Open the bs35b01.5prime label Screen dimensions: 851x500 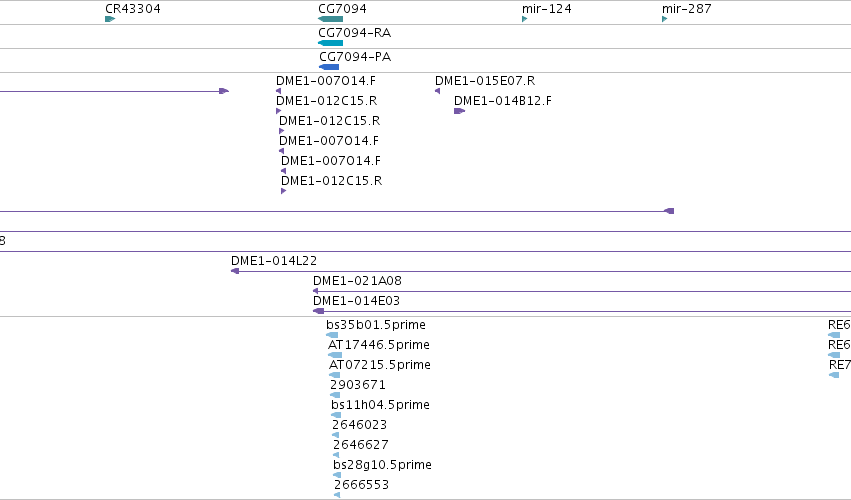click(x=376, y=325)
